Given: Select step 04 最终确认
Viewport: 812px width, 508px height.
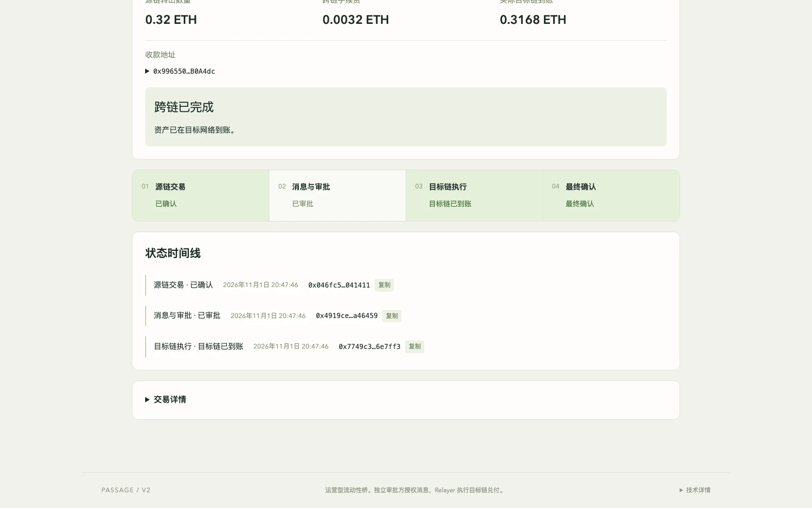Looking at the screenshot, I should (x=611, y=196).
